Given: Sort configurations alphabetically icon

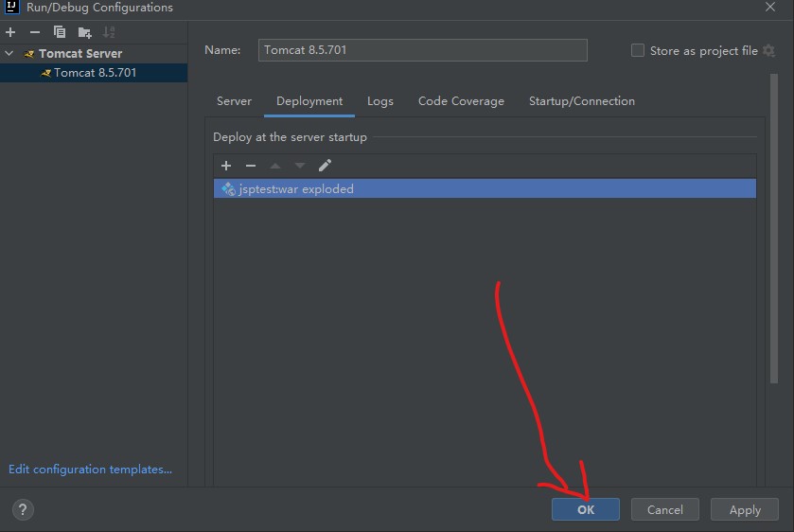Looking at the screenshot, I should (109, 32).
